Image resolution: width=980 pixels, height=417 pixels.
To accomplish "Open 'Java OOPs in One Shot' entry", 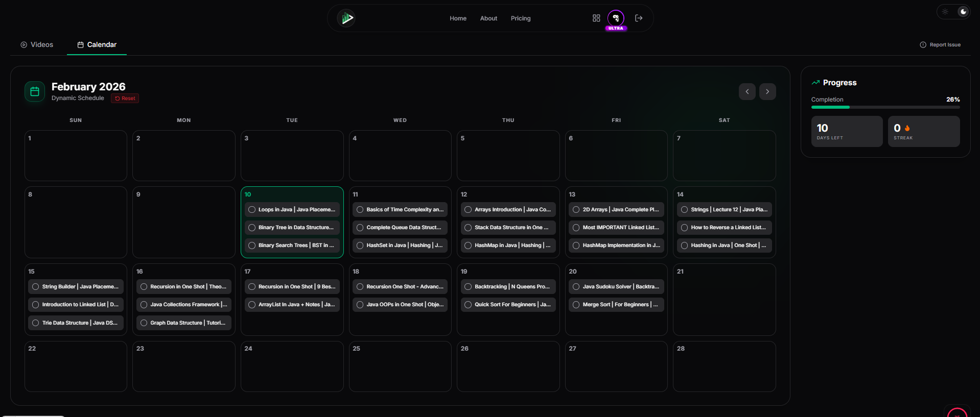I will (x=400, y=305).
